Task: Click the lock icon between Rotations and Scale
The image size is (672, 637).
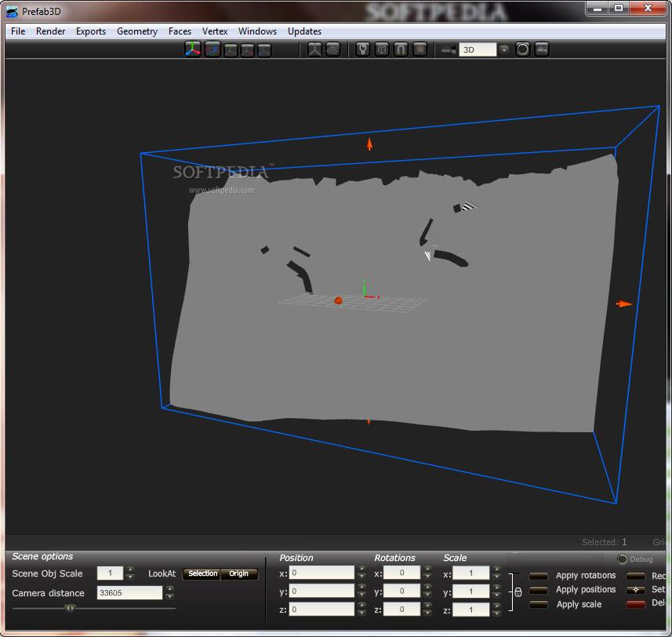Action: point(517,592)
